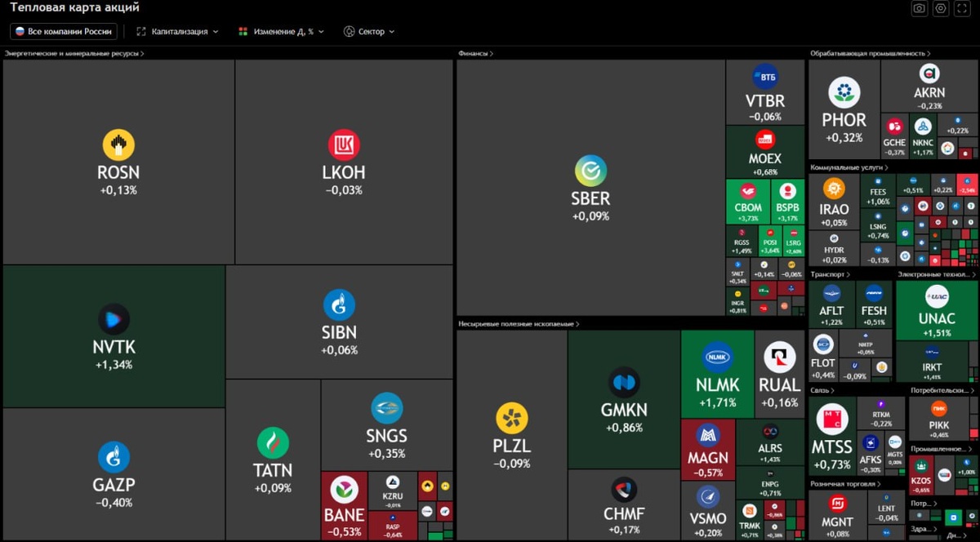The height and width of the screenshot is (542, 980).
Task: Click the LKOH Lukoil logo
Action: pos(344,144)
